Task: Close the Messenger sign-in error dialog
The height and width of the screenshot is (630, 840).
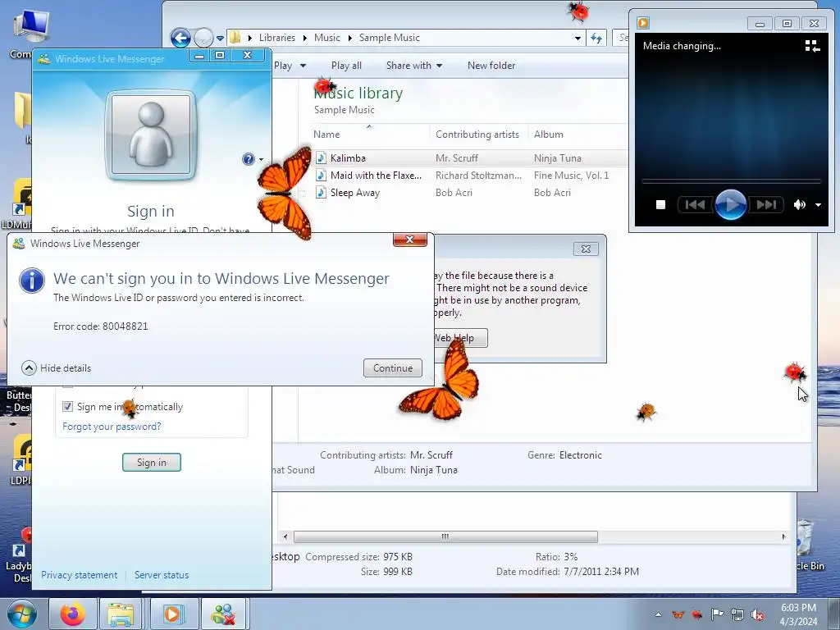Action: 410,240
